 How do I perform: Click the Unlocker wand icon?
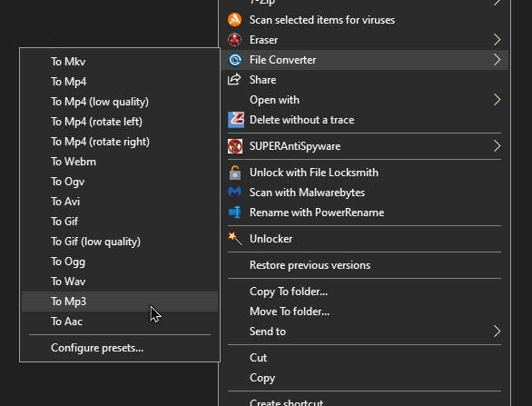[x=235, y=239]
